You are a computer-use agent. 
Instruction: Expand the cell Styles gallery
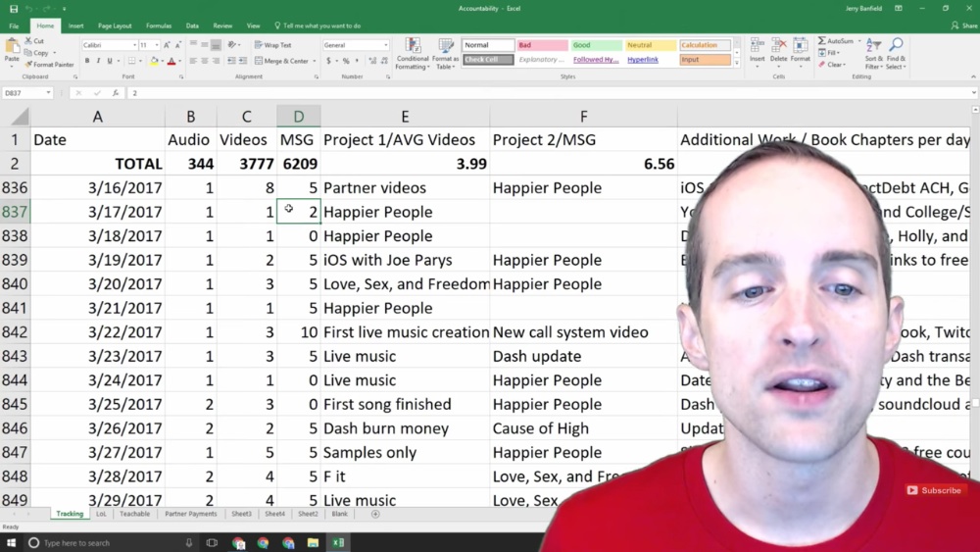[736, 63]
